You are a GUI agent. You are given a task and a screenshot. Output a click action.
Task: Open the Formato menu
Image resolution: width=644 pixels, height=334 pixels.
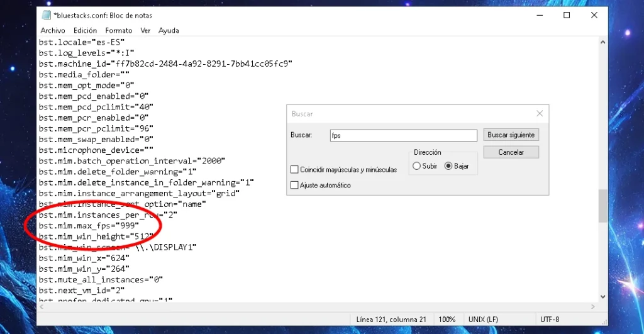click(119, 30)
